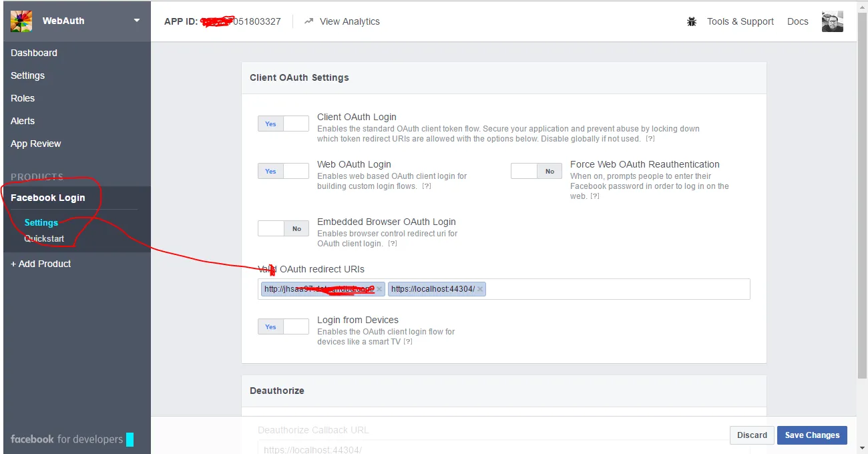Click the WebAuth app logo icon
Screen dimensions: 868x454
(21, 21)
